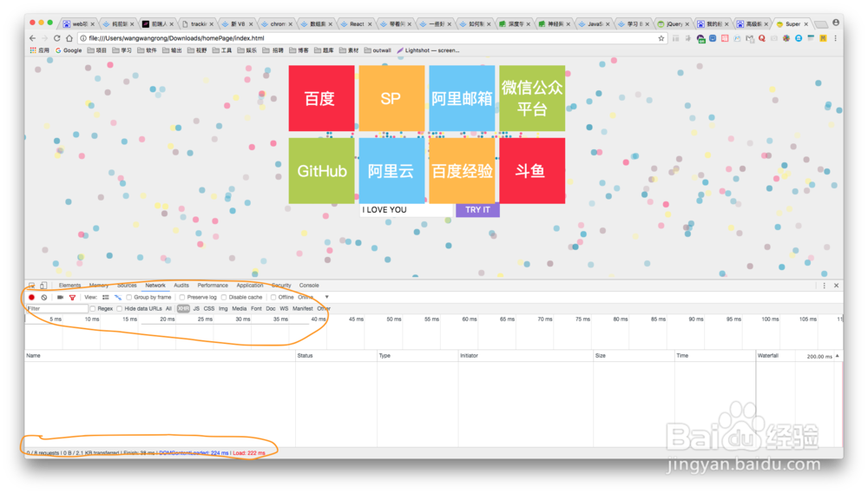Open Chrome three-dot main menu
868x494 pixels.
click(835, 38)
